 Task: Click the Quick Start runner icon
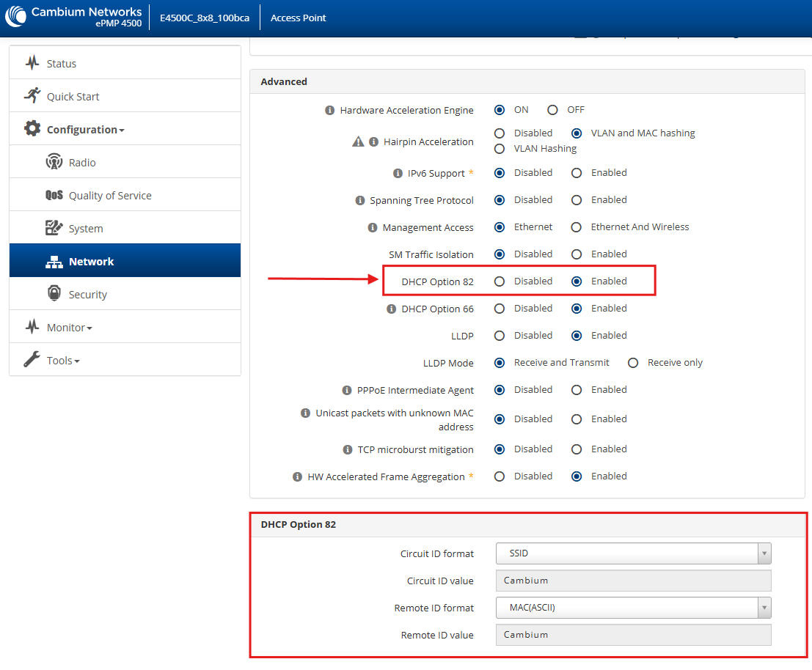(x=32, y=96)
